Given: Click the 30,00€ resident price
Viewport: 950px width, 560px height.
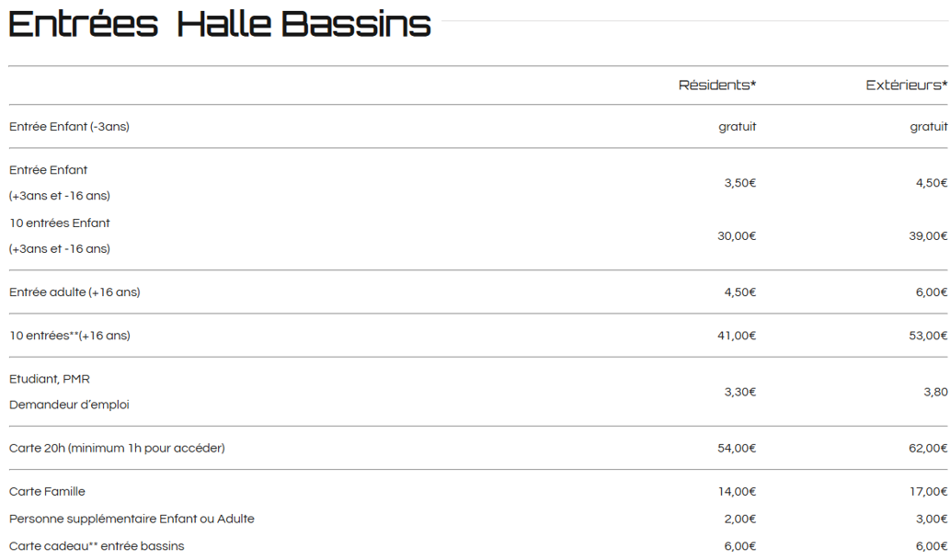Looking at the screenshot, I should tap(737, 235).
